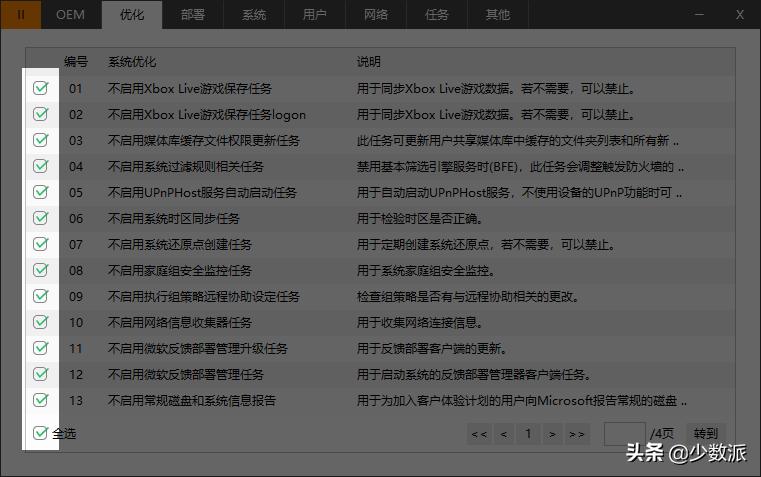
Task: Click the page number input field
Action: 625,434
